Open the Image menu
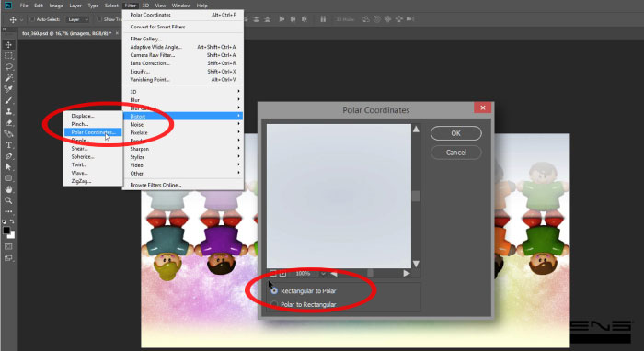The image size is (644, 351). pos(56,6)
